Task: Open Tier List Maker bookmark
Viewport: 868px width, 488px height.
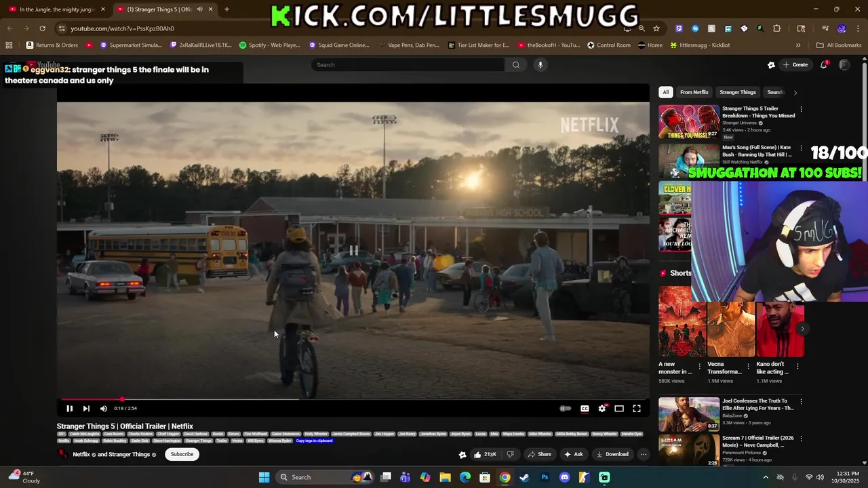Action: tap(478, 45)
